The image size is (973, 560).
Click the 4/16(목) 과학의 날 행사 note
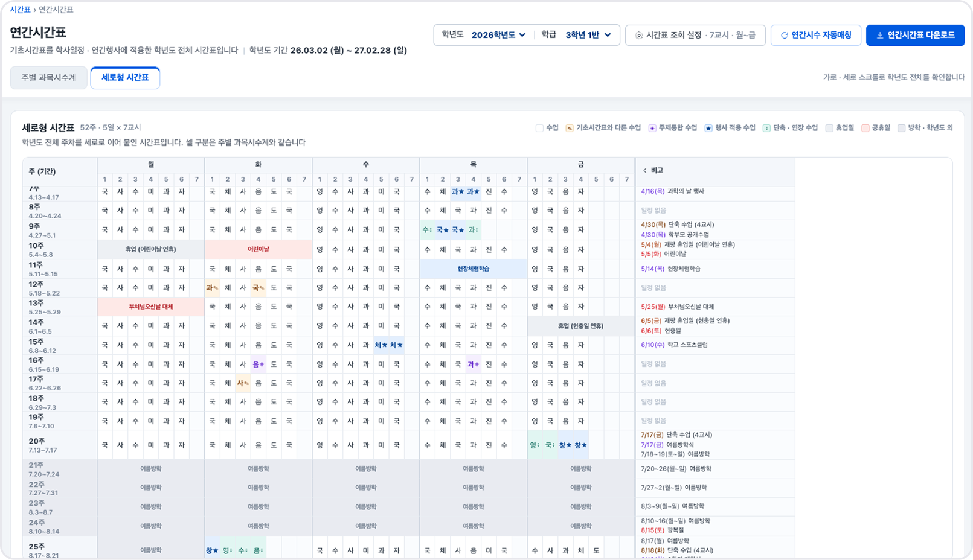[x=672, y=191]
